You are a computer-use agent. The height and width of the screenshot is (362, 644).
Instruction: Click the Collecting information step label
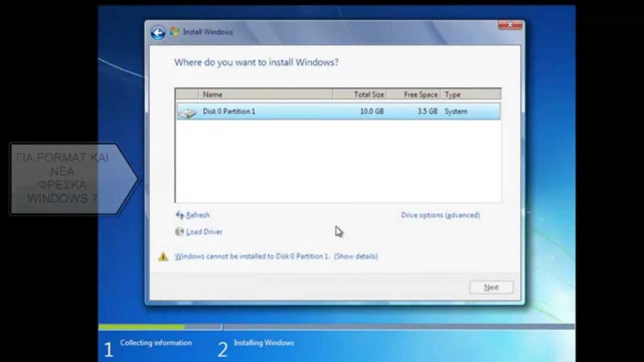point(156,343)
